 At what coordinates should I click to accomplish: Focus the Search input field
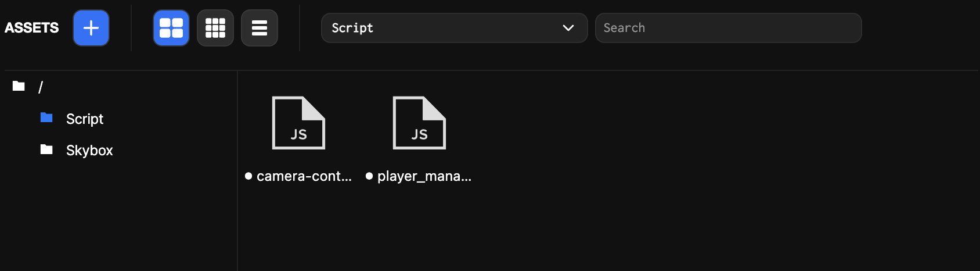[x=728, y=28]
